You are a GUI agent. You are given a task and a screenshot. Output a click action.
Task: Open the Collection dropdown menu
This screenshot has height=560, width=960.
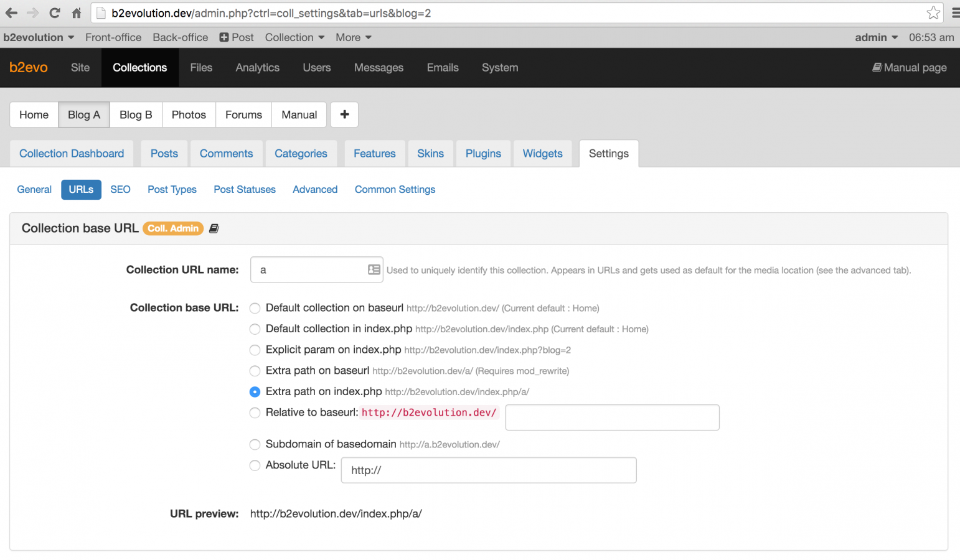tap(294, 37)
